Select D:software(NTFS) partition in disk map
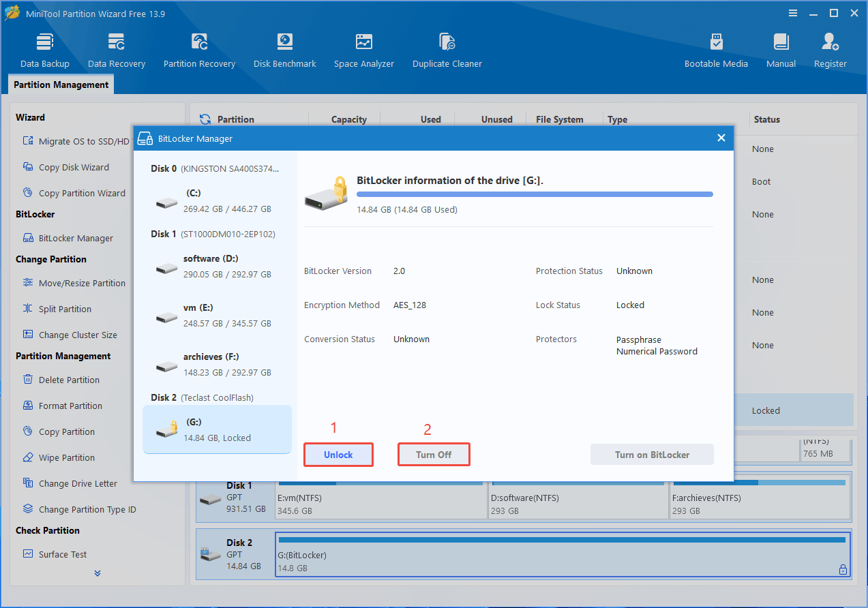This screenshot has height=608, width=868. click(x=578, y=498)
